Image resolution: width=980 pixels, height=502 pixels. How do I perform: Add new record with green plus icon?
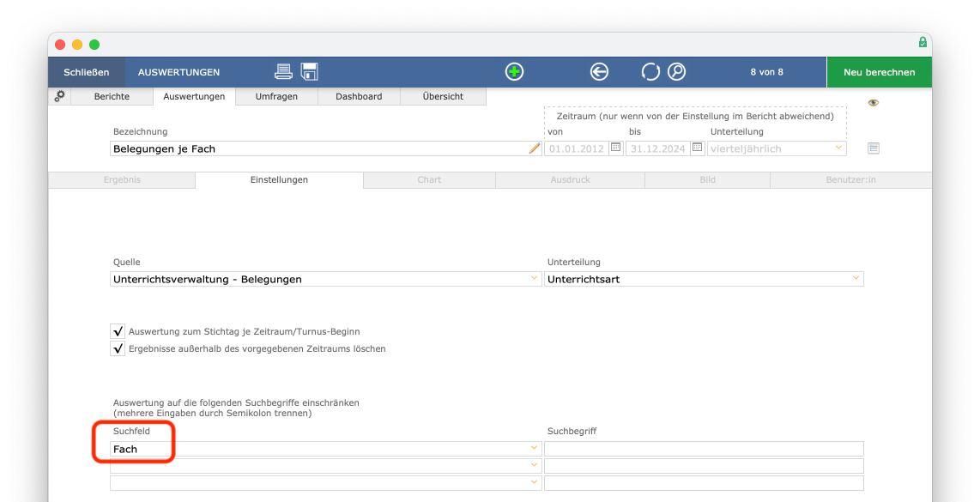click(x=514, y=72)
